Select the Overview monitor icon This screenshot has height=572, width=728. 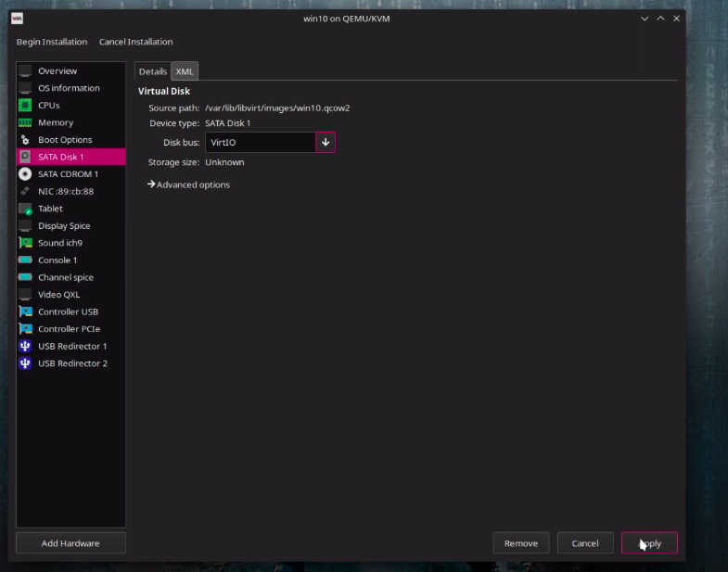click(x=25, y=71)
